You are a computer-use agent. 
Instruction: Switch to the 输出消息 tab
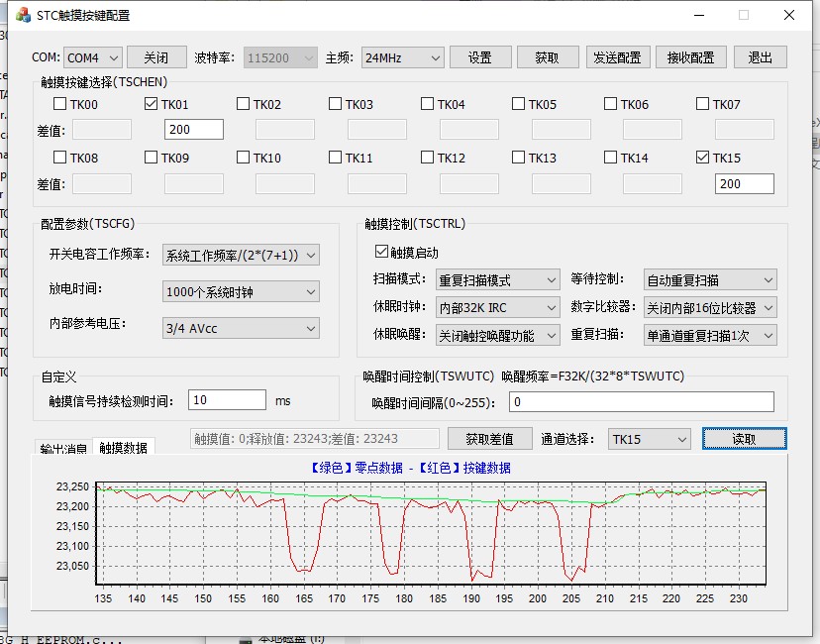click(x=63, y=448)
